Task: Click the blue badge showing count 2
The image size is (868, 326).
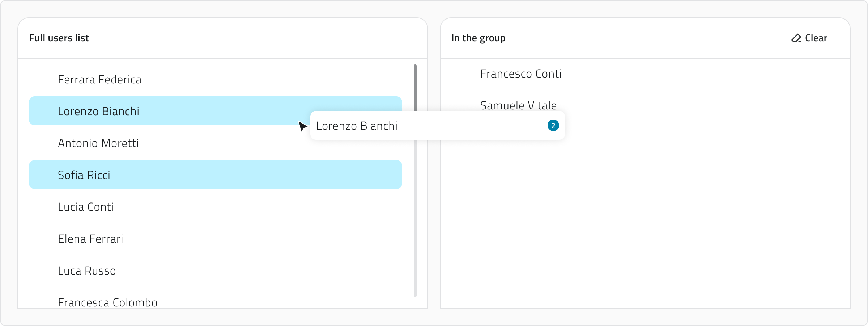Action: (x=553, y=126)
